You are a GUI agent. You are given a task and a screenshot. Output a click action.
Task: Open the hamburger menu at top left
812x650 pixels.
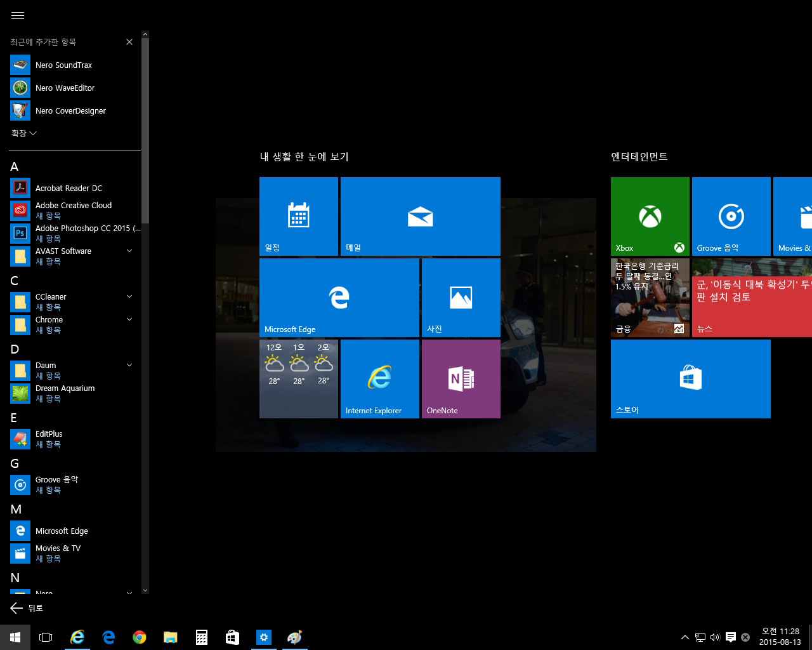18,15
